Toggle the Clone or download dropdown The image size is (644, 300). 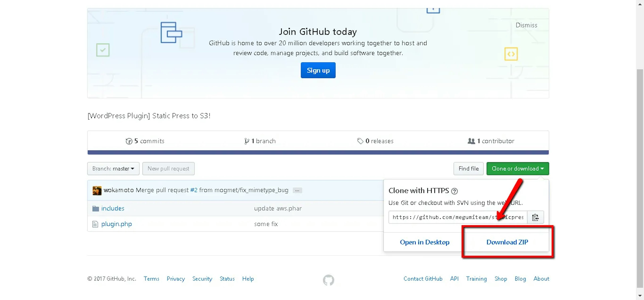(x=518, y=169)
